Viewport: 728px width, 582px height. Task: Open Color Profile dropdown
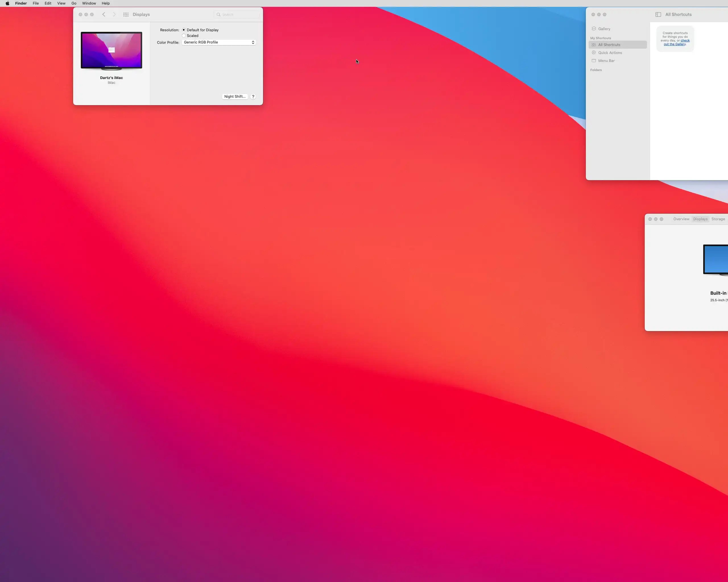coord(218,43)
